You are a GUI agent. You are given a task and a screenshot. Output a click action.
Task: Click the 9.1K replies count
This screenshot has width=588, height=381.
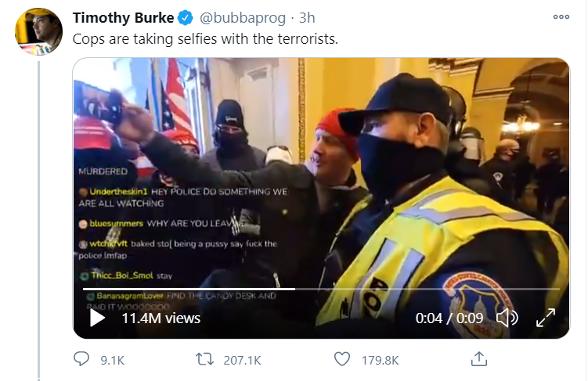112,361
